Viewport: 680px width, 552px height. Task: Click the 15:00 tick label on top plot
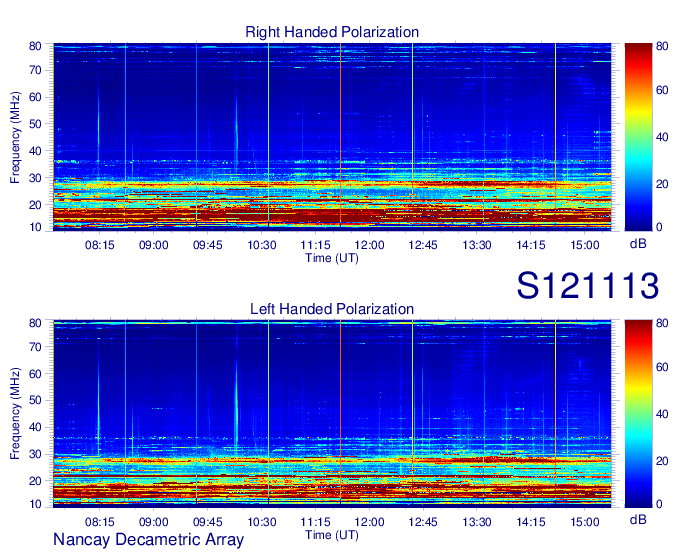point(585,245)
